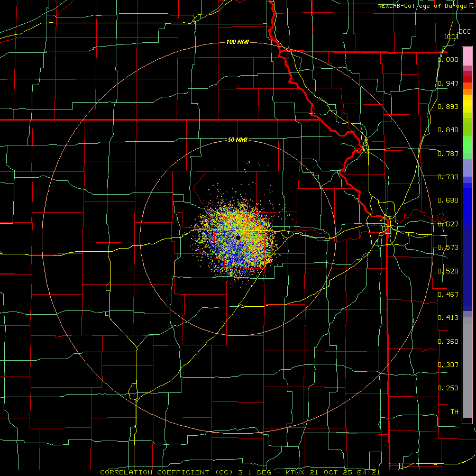Pick the bright green color bar segment
476x476 pixels.
[x=467, y=144]
